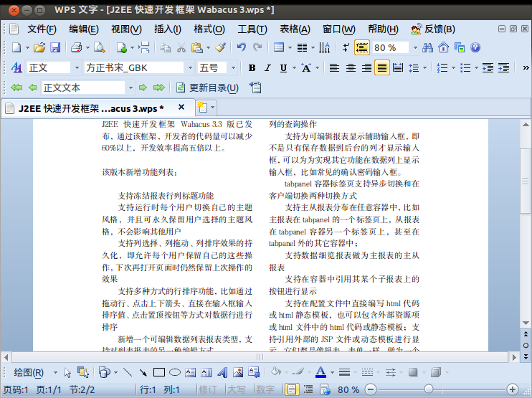Expand the 正文文本 outline level dropdown
Viewport: 532px width, 398px height.
click(x=130, y=88)
